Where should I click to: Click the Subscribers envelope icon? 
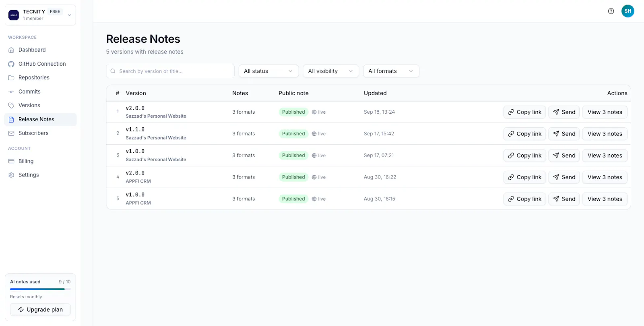coord(11,133)
